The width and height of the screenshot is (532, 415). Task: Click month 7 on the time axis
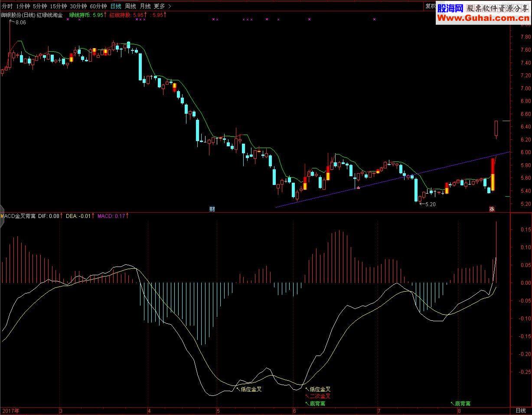(379, 411)
